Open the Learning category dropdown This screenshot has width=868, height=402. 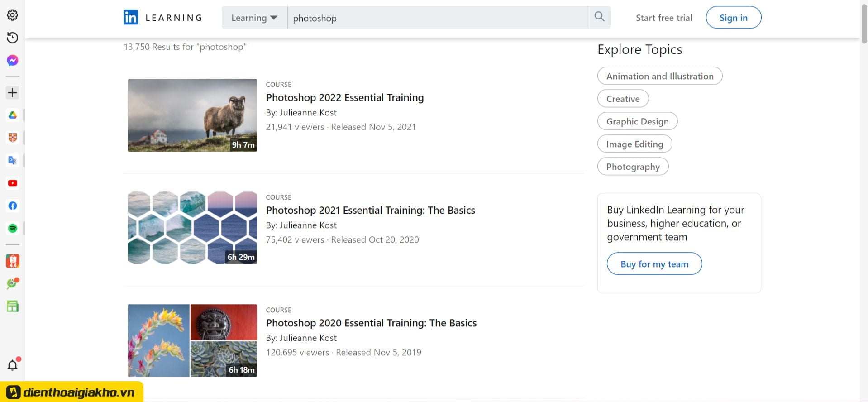click(254, 18)
